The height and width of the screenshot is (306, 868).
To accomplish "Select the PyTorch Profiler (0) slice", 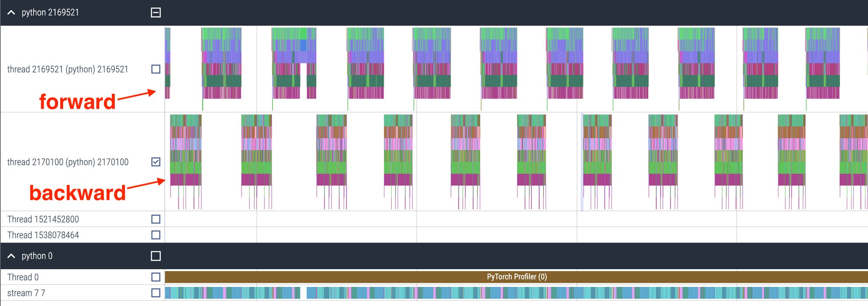I will pyautogui.click(x=516, y=277).
